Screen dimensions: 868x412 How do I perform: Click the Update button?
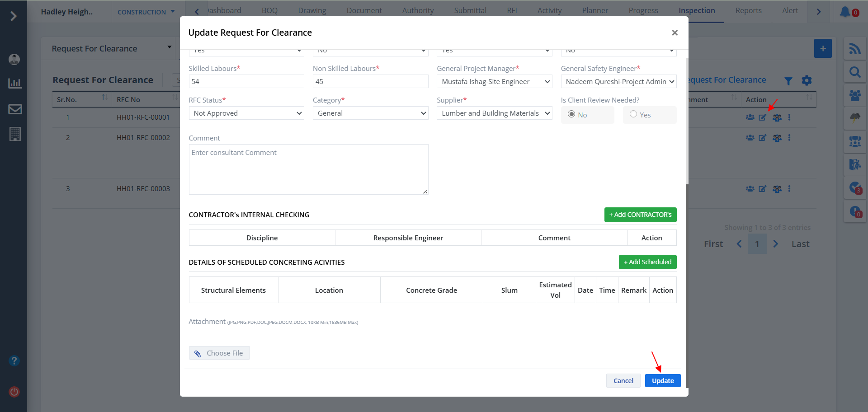[x=662, y=381]
